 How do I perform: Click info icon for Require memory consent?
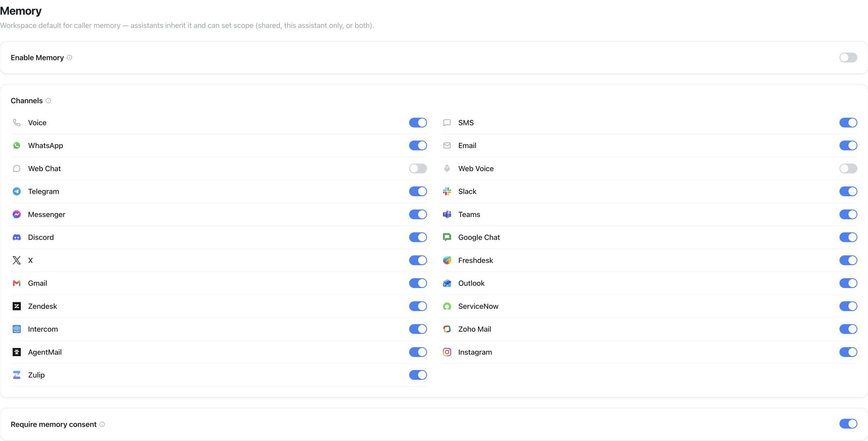(102, 424)
